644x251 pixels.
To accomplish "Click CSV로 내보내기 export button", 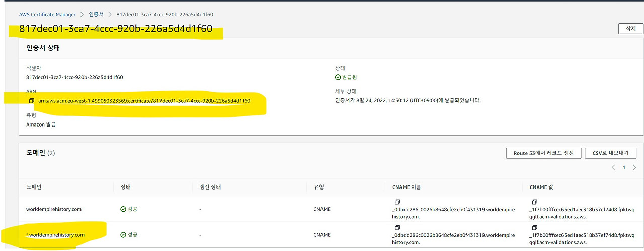I will pos(610,153).
